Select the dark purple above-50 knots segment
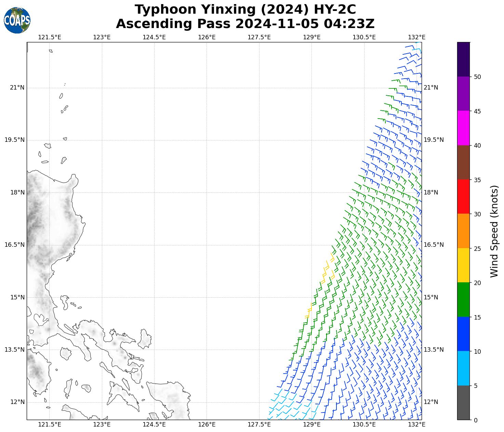Screen dimensions: 504x432 click(463, 59)
